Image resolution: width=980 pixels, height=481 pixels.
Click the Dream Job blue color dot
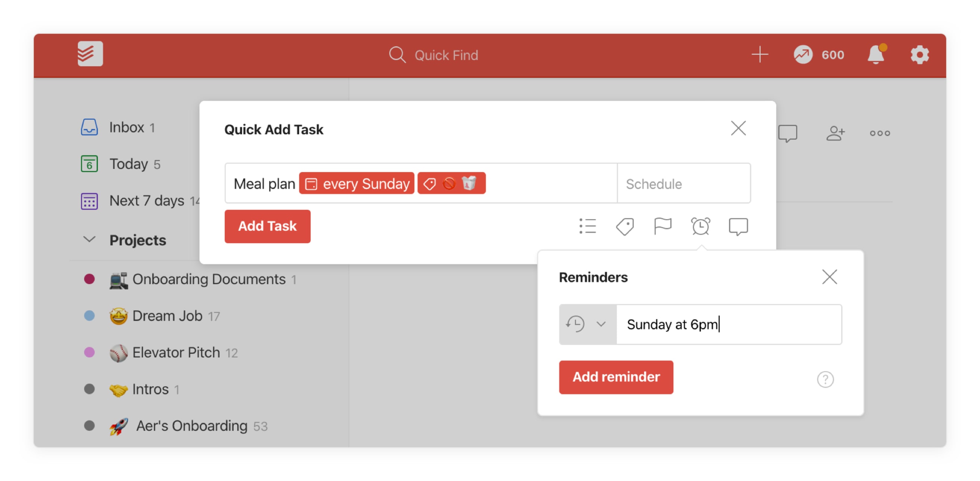click(89, 316)
